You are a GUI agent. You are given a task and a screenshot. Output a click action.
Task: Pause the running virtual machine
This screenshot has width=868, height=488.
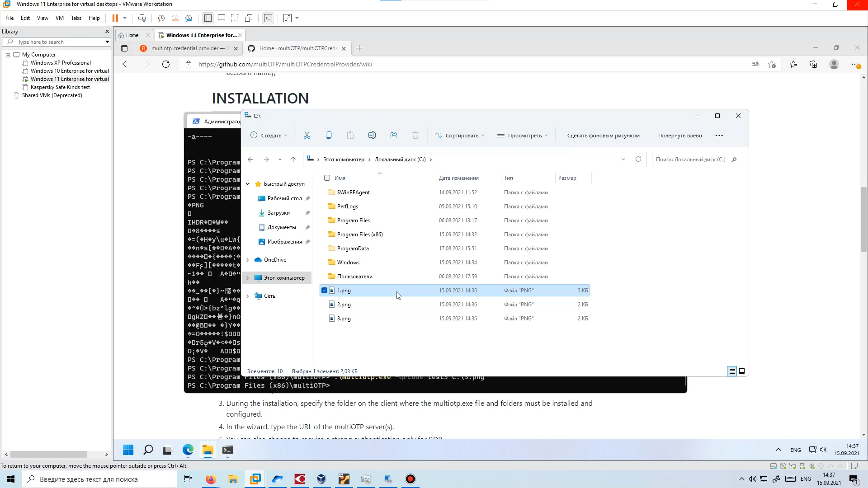pos(115,18)
